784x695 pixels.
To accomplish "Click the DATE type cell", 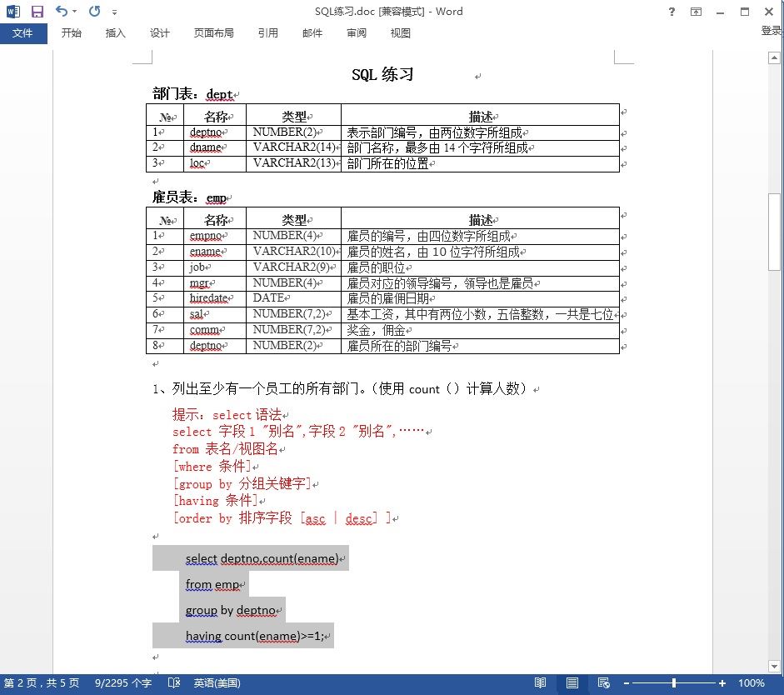I will [293, 298].
